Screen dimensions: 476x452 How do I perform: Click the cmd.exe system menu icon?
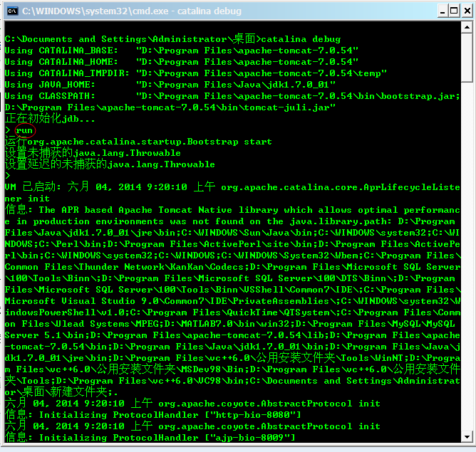(12, 11)
